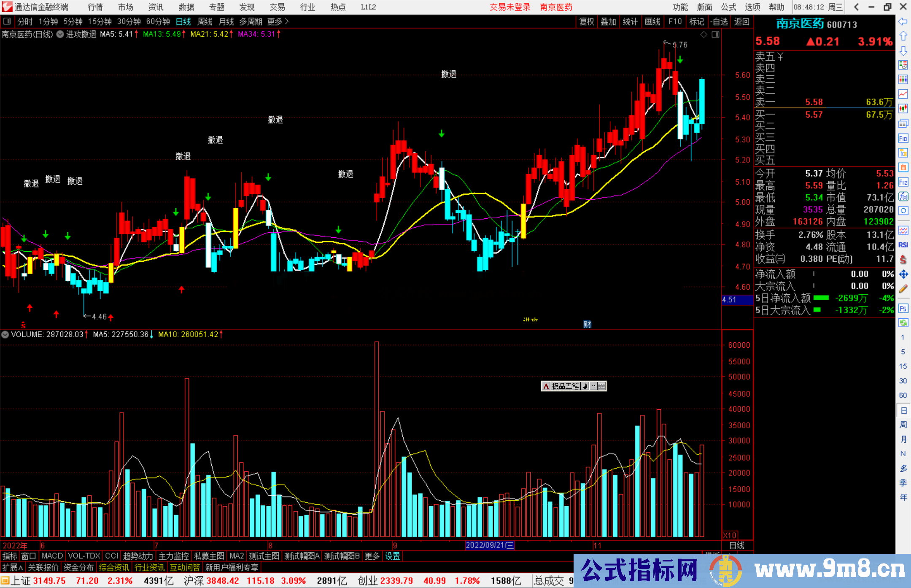Toggle the 复权 price adjustment button
This screenshot has height=588, width=911.
click(x=587, y=21)
